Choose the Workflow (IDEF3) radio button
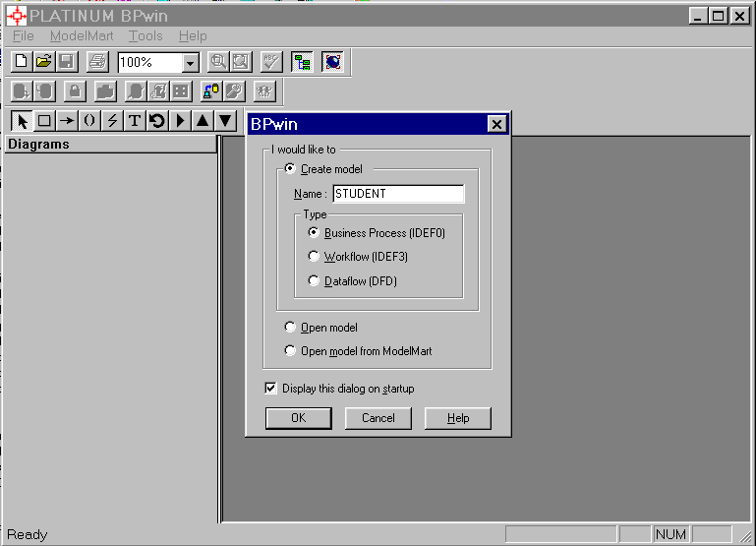This screenshot has width=756, height=546. (x=315, y=257)
